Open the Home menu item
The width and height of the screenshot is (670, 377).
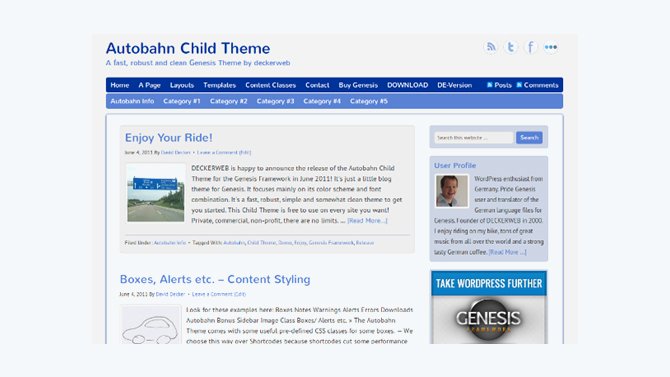(120, 85)
